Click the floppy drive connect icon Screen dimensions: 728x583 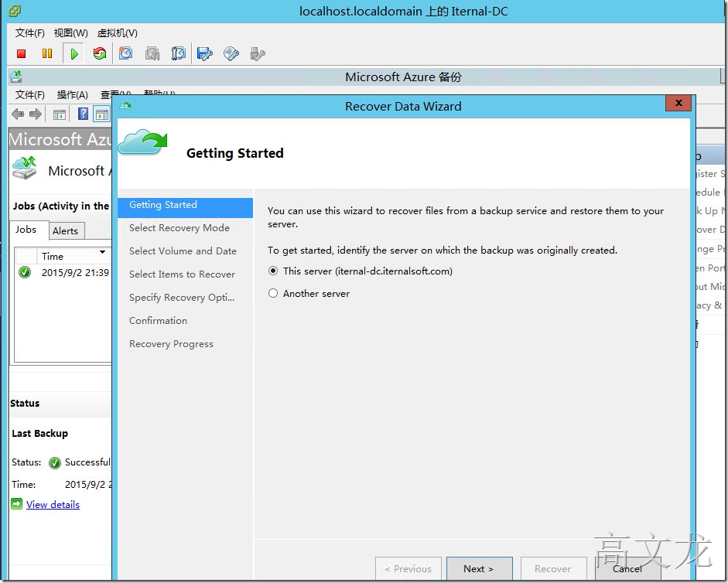tap(204, 54)
